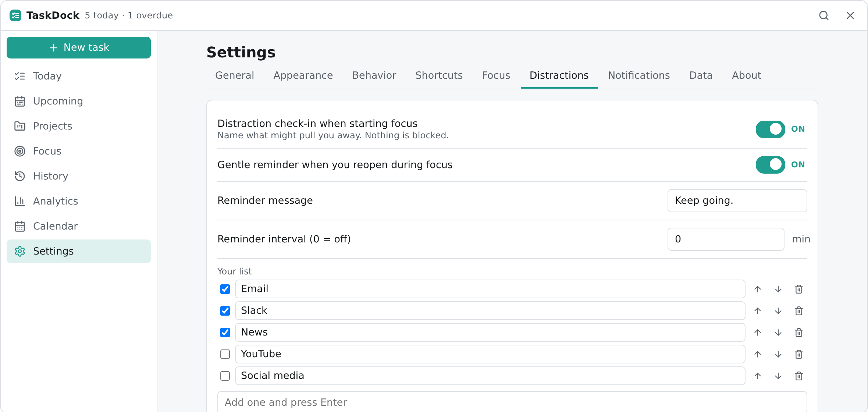This screenshot has height=412, width=868.
Task: Edit the Social media item text field
Action: pos(490,376)
